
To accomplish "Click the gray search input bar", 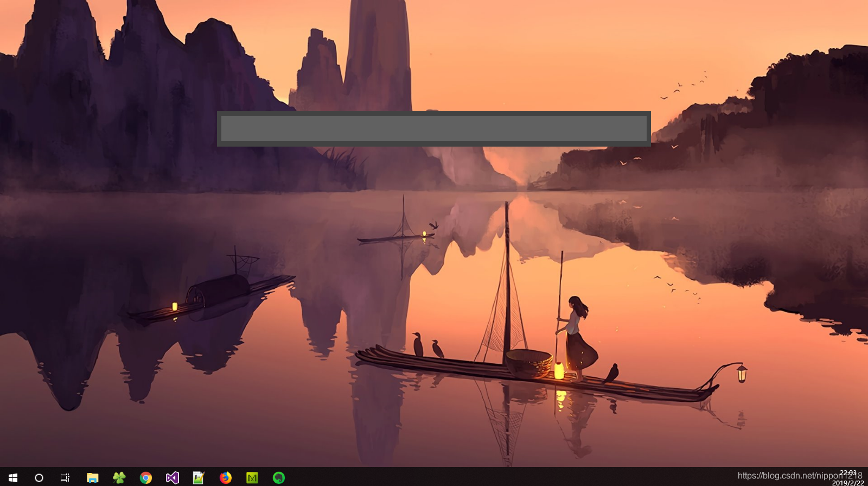I will tap(434, 129).
